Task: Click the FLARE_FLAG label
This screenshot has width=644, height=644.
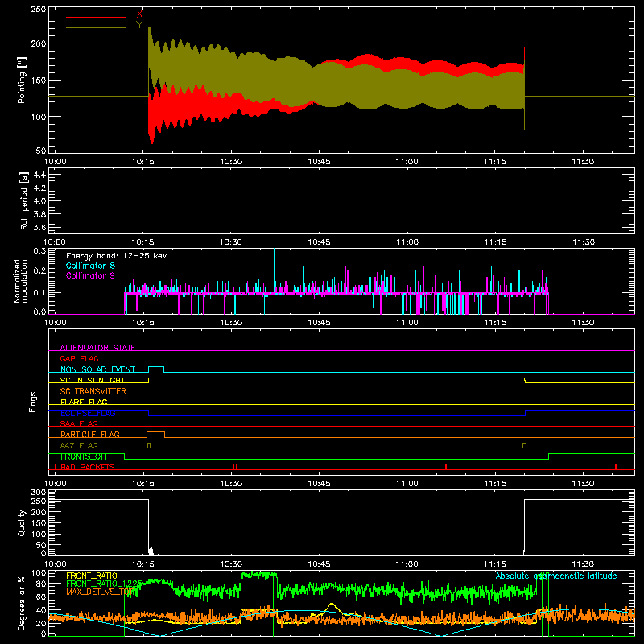Action: coord(84,402)
